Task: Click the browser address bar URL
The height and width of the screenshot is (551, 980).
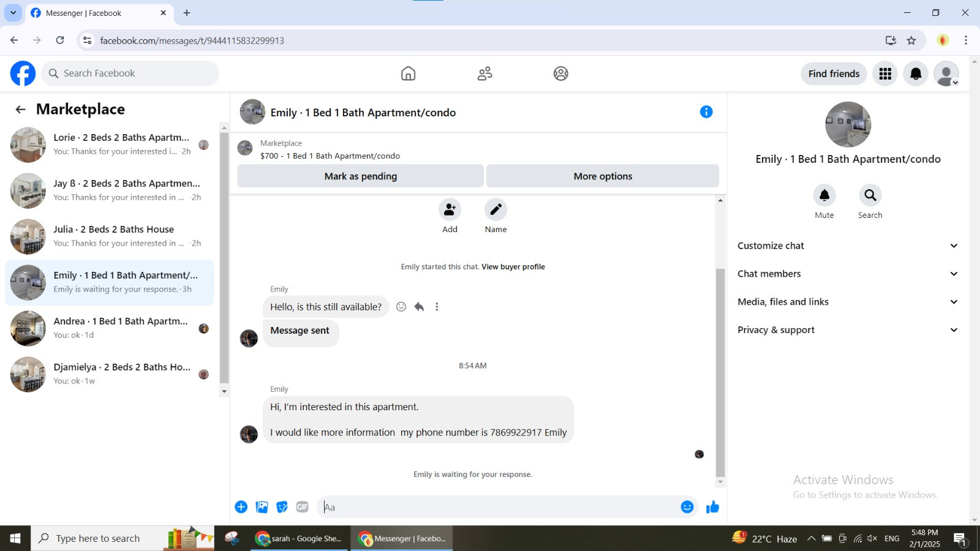Action: (192, 40)
